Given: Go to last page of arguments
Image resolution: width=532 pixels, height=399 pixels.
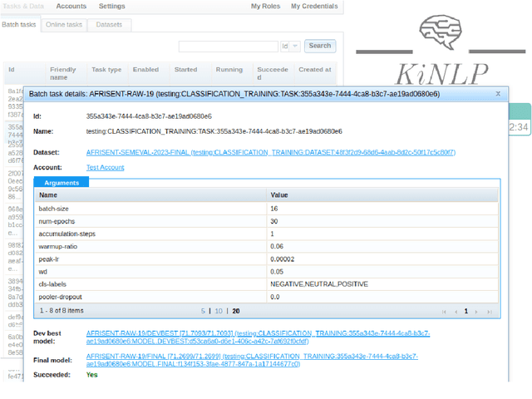Looking at the screenshot, I should tap(489, 312).
